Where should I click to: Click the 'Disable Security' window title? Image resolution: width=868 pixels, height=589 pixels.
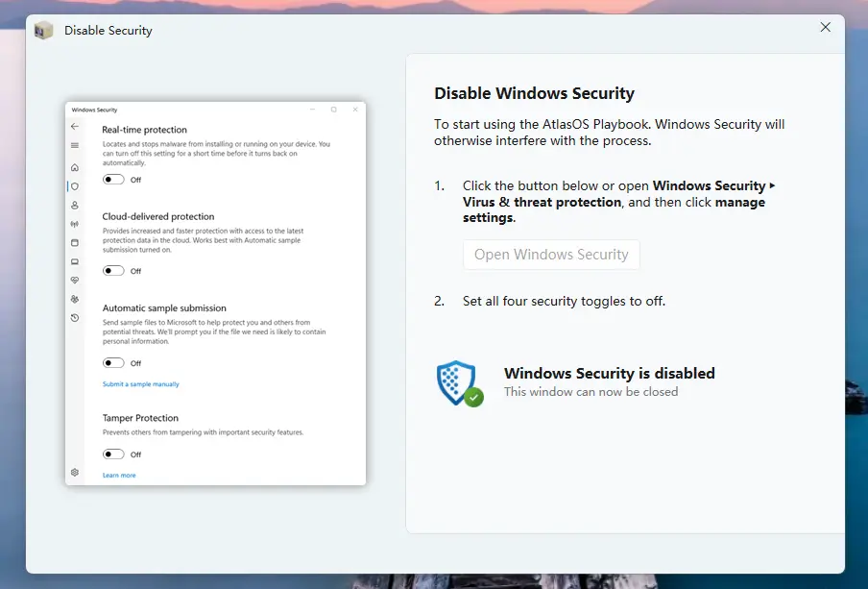tap(108, 31)
